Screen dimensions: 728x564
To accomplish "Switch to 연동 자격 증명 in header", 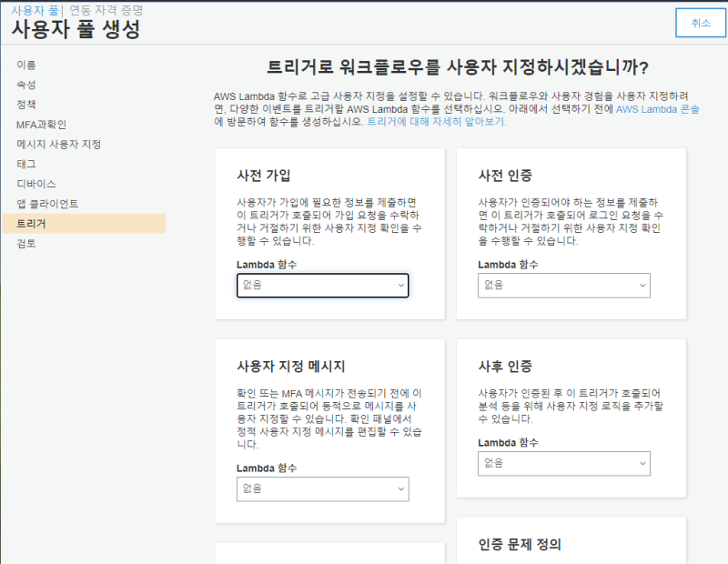I will pos(106,10).
